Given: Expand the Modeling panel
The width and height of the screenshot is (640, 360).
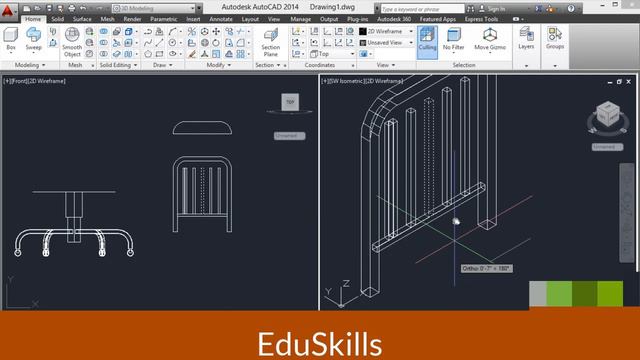Looking at the screenshot, I should tap(30, 65).
